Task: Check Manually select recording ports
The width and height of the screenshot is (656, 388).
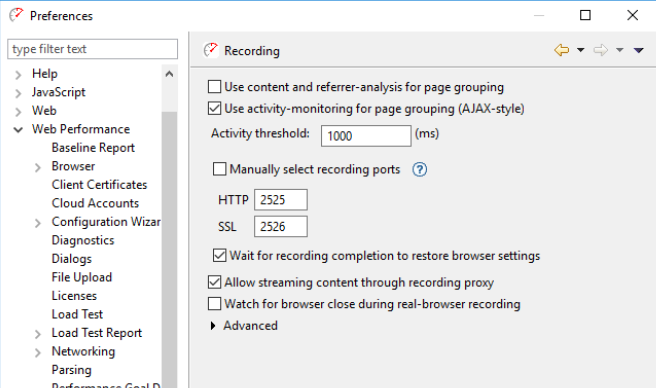Action: point(220,169)
